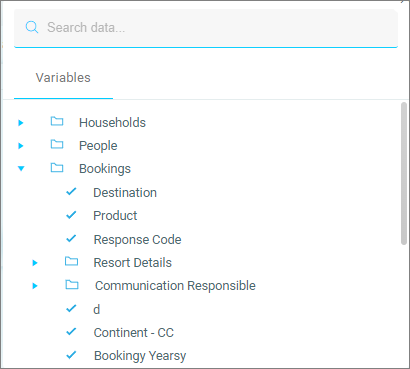Select the variable named d
Viewport: 410px width, 369px height.
pos(96,310)
